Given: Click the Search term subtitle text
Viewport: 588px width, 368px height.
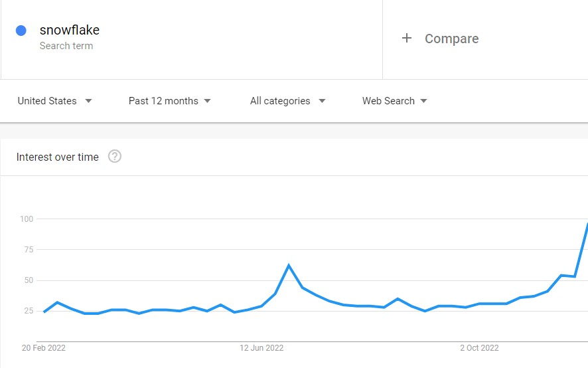Looking at the screenshot, I should click(66, 45).
